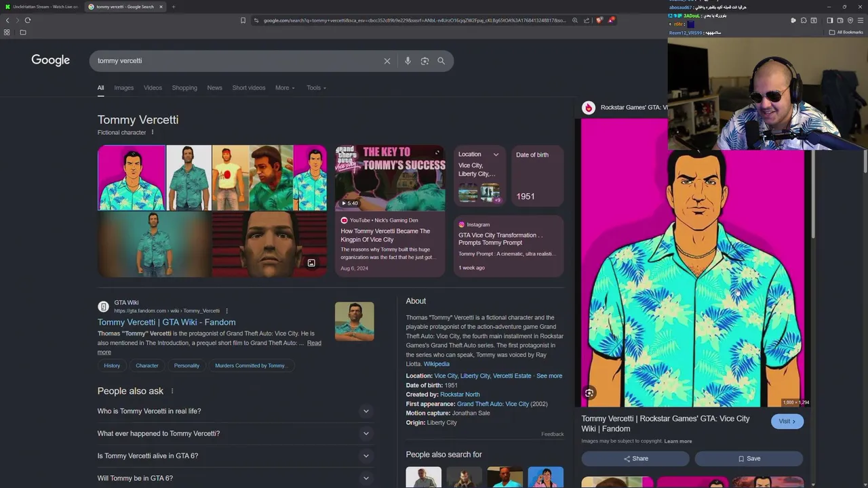The width and height of the screenshot is (868, 488).
Task: Open the Brave Wallet icon
Action: (x=840, y=20)
